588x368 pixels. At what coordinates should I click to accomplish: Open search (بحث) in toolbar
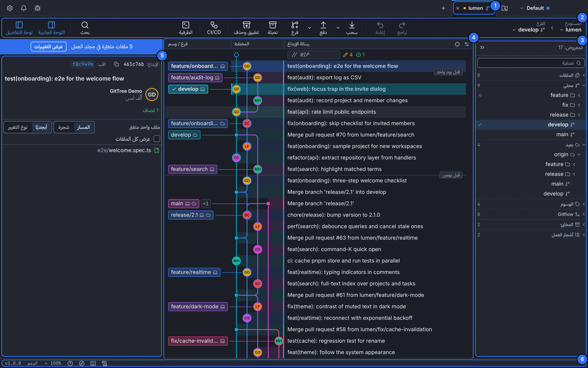(85, 28)
